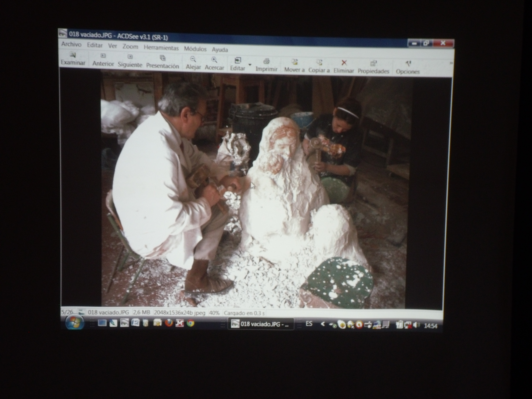
Task: Click 'Cargado en 0.3 s' status text
Action: [x=244, y=313]
